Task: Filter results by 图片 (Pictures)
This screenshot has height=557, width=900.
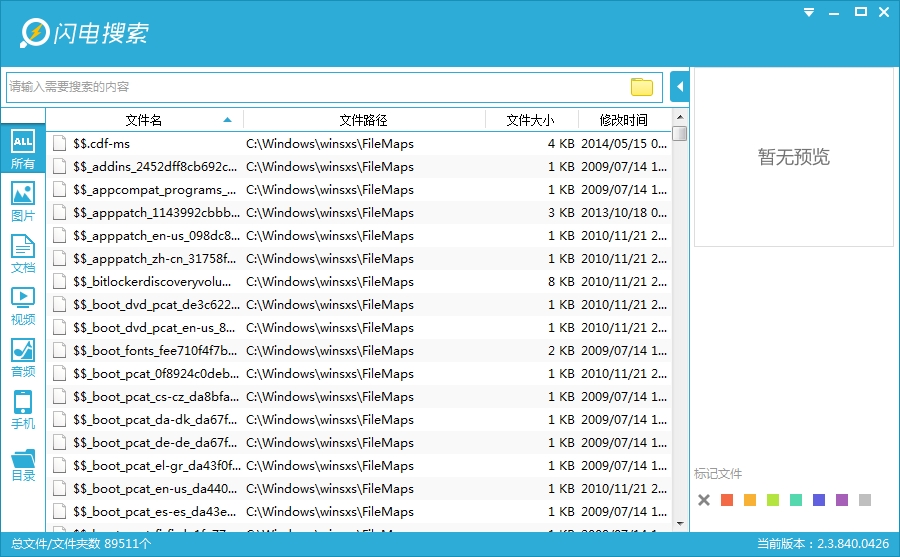Action: coord(22,200)
